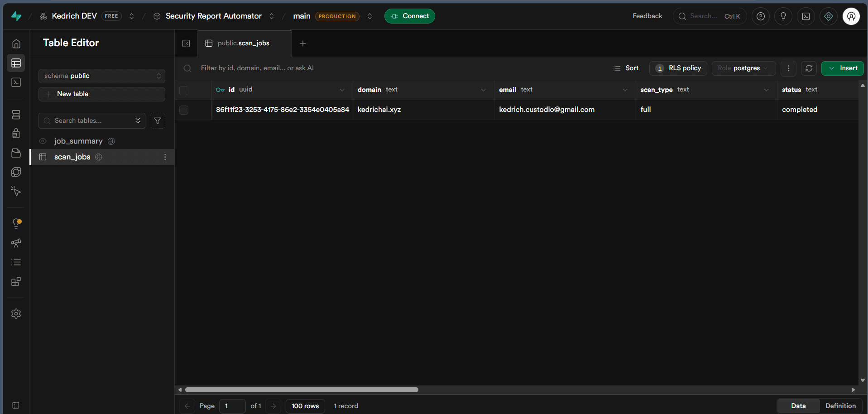Click the page number input
The height and width of the screenshot is (414, 868).
[232, 406]
